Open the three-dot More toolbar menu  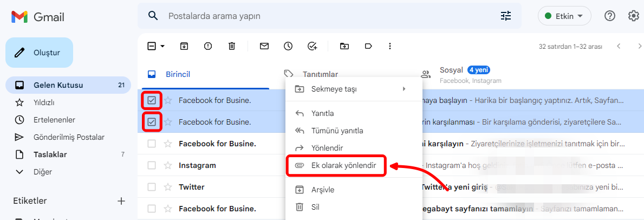(390, 46)
